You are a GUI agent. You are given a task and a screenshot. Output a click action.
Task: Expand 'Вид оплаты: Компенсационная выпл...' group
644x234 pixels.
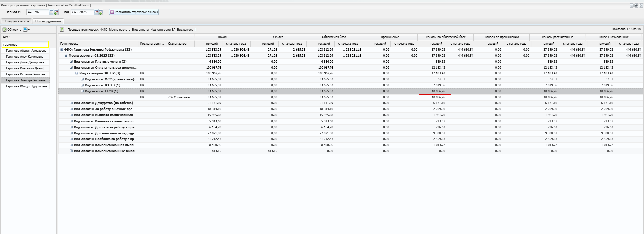pyautogui.click(x=71, y=145)
